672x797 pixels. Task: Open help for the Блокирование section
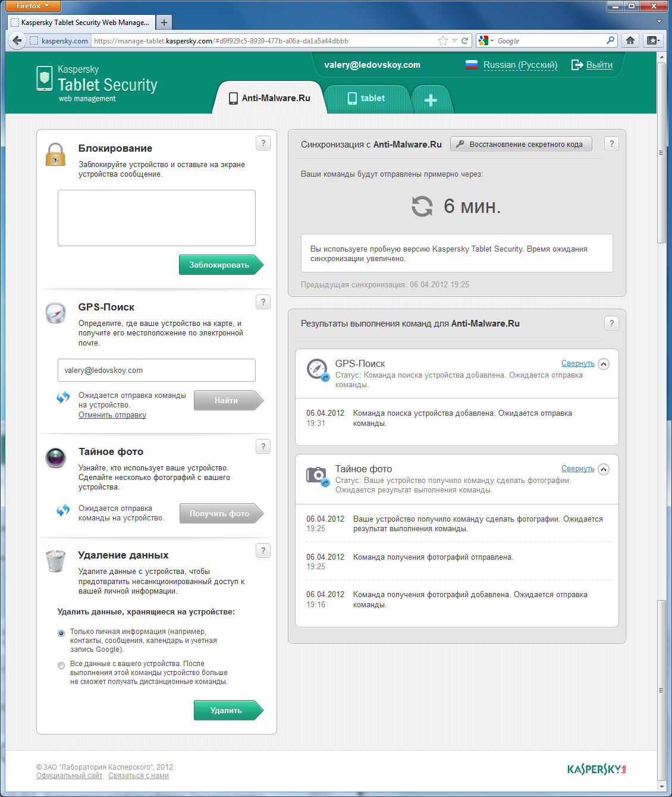[263, 143]
